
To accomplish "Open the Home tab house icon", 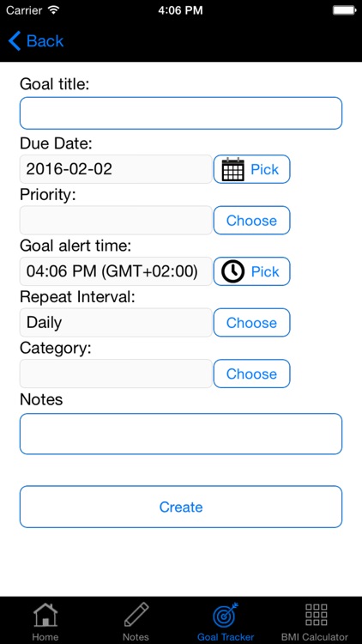I will click(45, 615).
